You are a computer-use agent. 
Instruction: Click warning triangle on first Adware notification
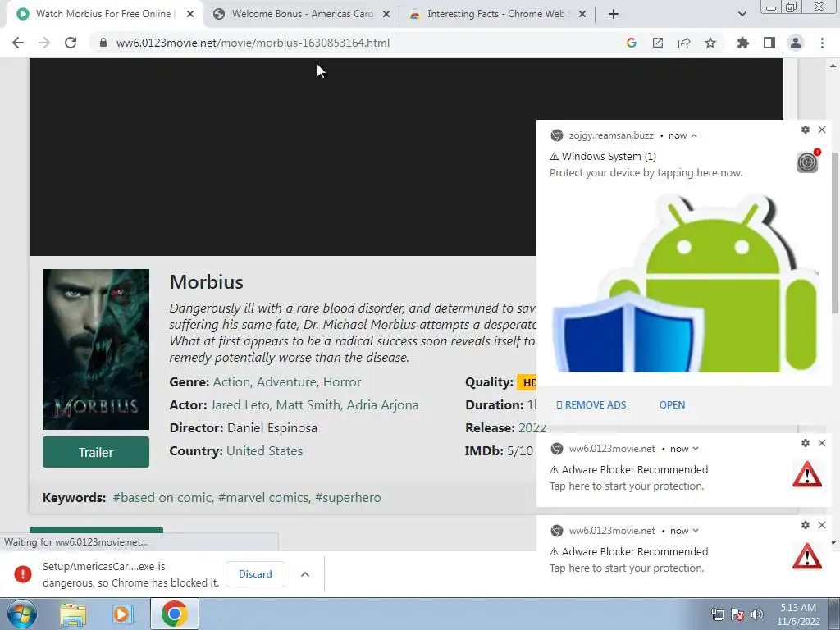(807, 474)
